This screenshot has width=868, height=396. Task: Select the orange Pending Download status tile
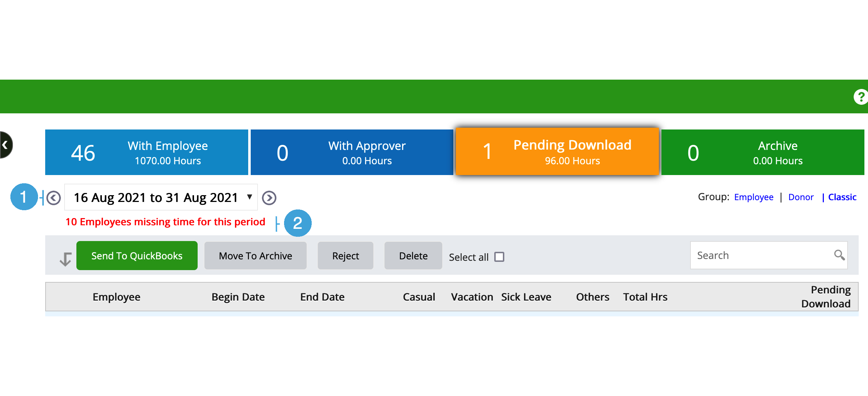557,151
